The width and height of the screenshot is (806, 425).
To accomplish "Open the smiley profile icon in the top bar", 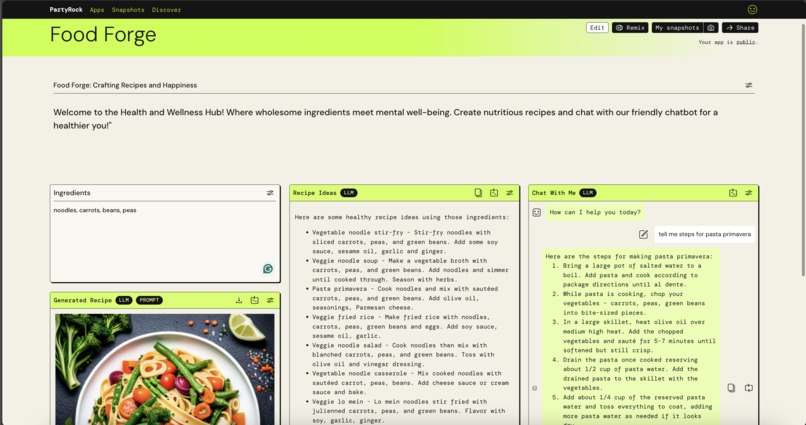I will tap(752, 9).
